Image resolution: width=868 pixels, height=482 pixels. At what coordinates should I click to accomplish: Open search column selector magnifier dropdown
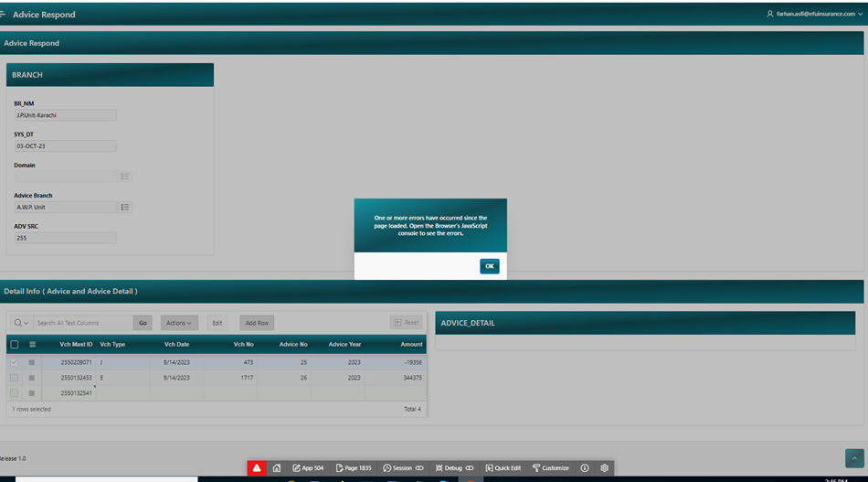pyautogui.click(x=21, y=323)
